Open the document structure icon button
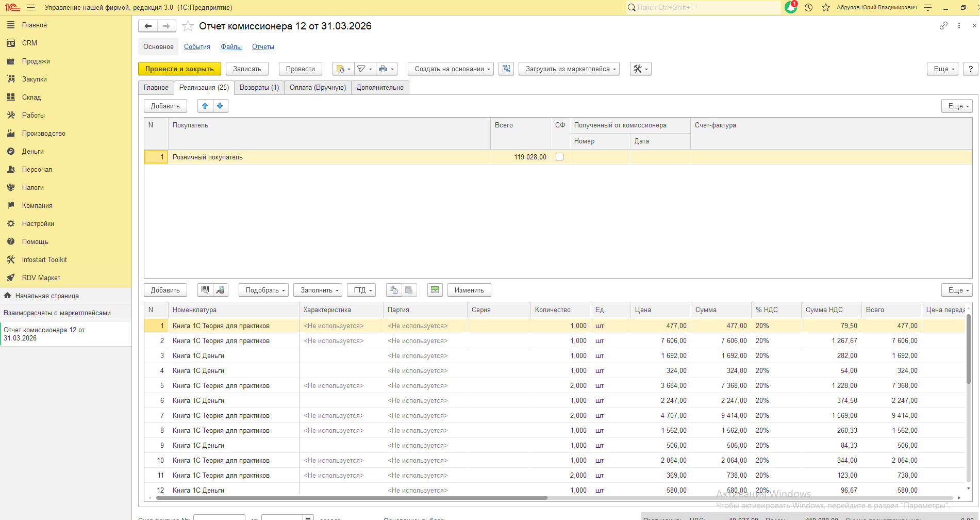 point(506,69)
